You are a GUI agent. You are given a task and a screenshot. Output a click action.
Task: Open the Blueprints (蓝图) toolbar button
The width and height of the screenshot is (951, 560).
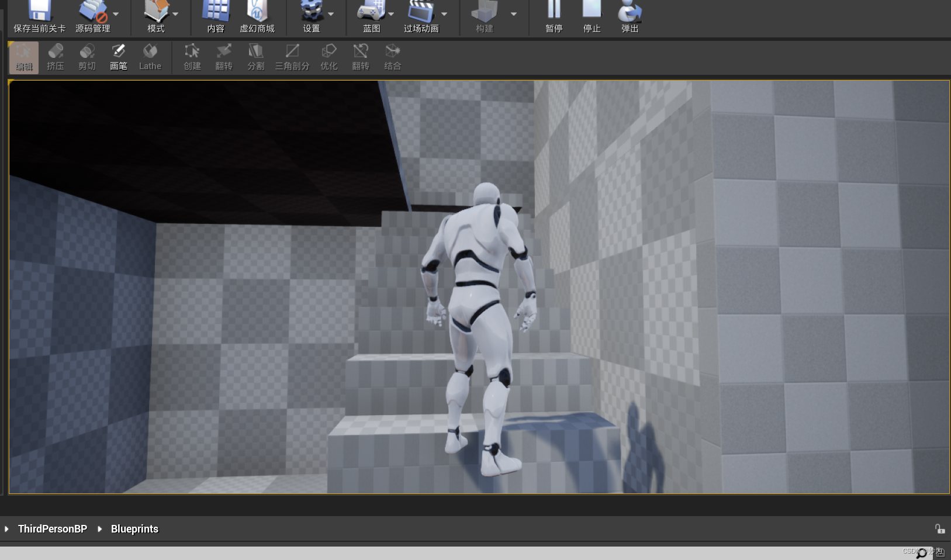tap(371, 16)
